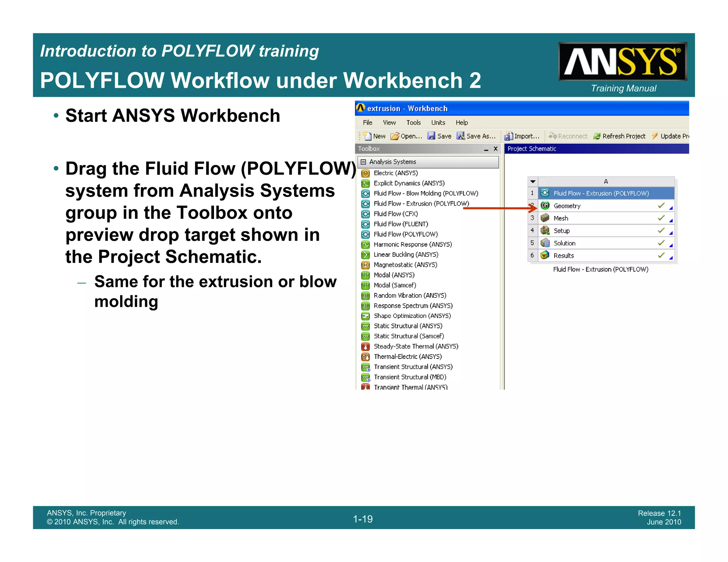Viewport: 728px width, 562px height.
Task: Open system A dropdown arrow
Action: (x=532, y=182)
